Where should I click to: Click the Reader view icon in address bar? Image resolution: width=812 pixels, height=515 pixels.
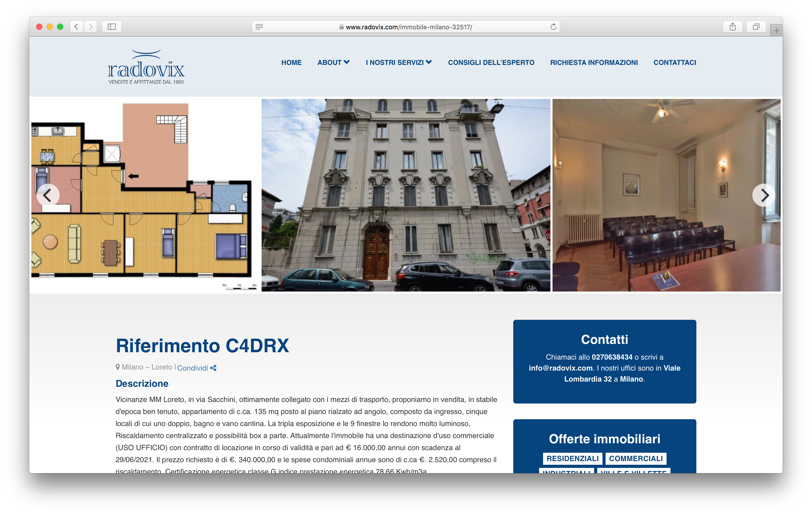click(x=259, y=27)
